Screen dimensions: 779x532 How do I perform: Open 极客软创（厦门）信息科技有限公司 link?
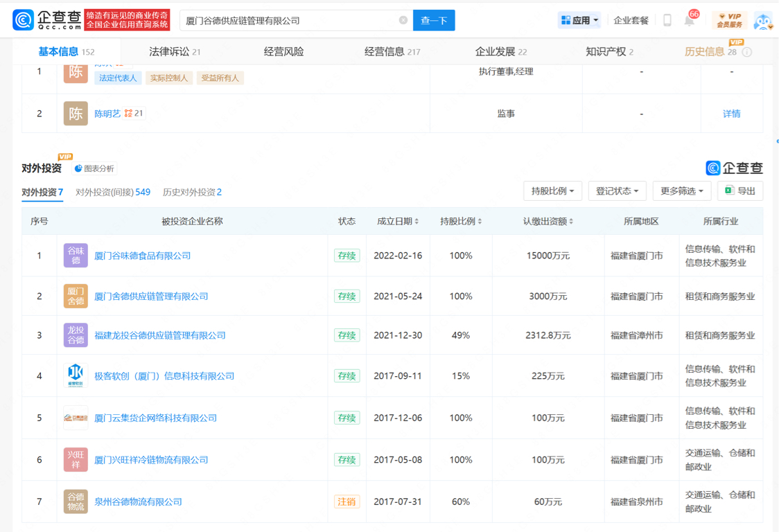point(164,376)
